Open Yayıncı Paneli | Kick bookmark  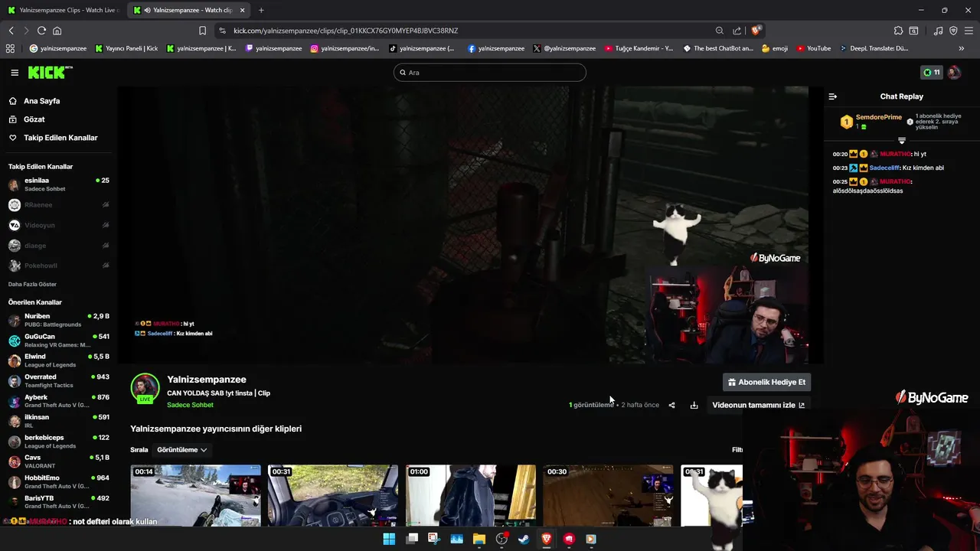coord(126,48)
